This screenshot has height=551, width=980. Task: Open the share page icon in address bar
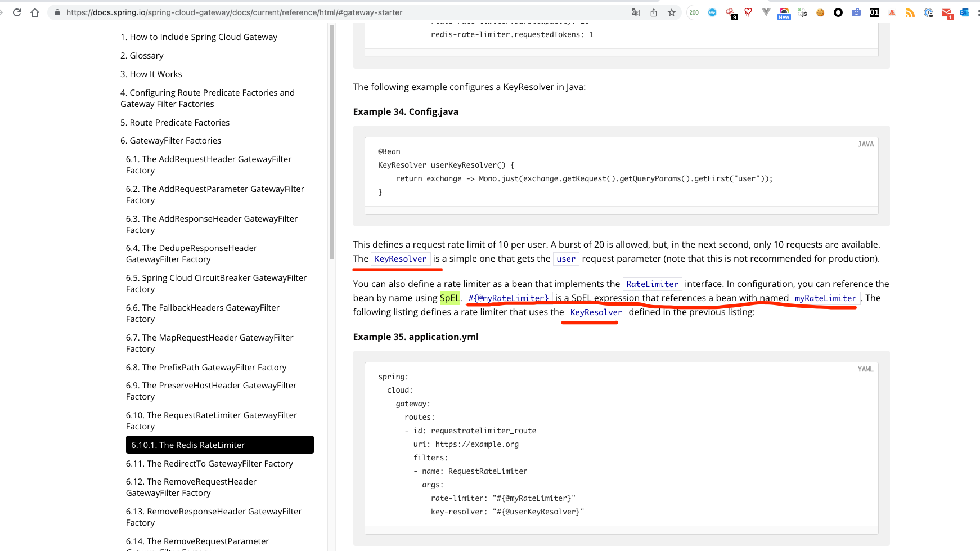(x=654, y=12)
